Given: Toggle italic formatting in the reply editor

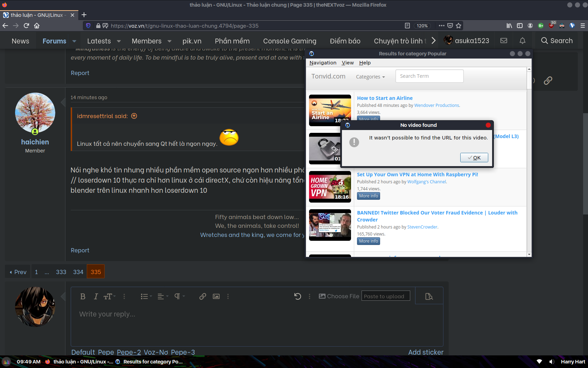Looking at the screenshot, I should pyautogui.click(x=96, y=297).
